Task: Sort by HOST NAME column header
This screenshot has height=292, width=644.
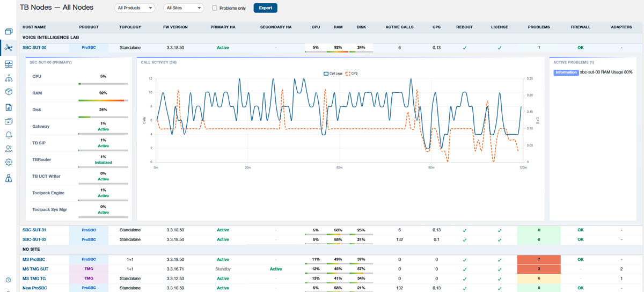Action: coord(34,27)
